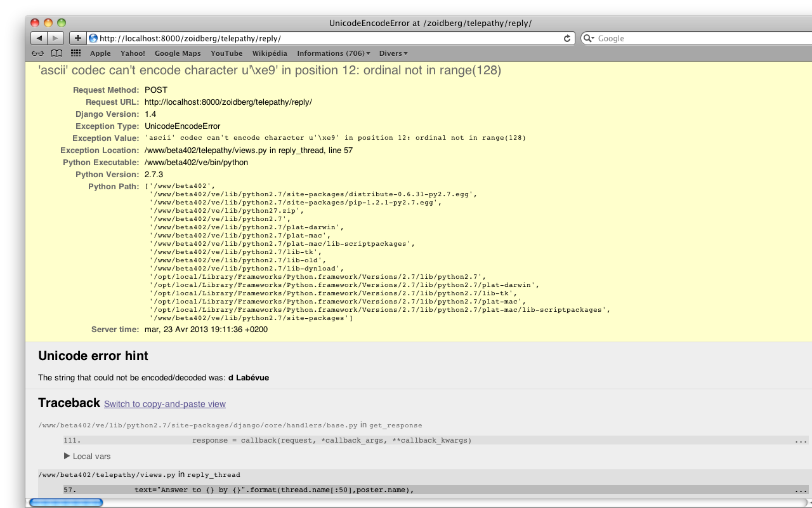Click Python Version value 2.7.3
The image size is (812, 508).
(154, 175)
